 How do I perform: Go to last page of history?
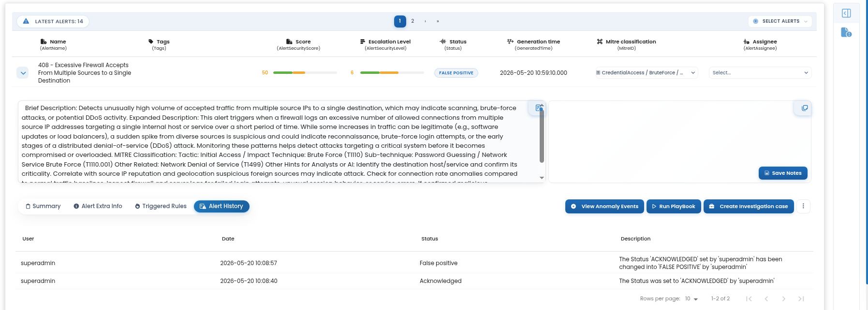(x=801, y=299)
